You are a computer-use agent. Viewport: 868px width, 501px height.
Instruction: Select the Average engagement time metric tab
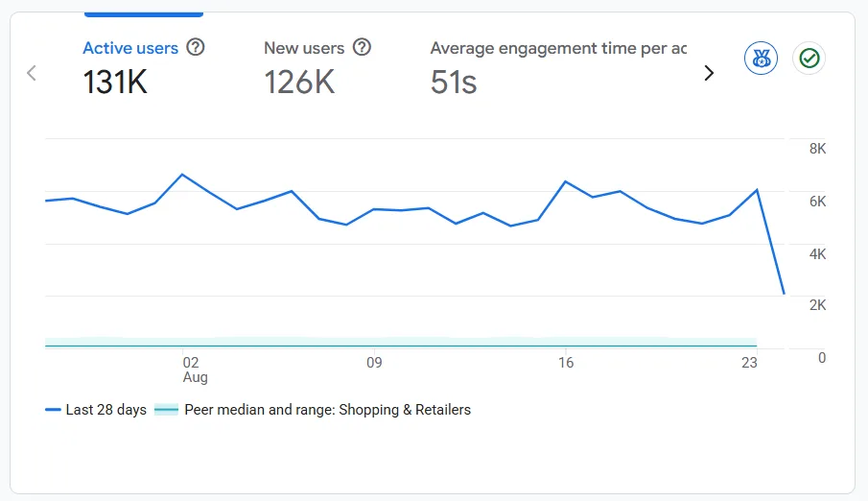click(558, 67)
